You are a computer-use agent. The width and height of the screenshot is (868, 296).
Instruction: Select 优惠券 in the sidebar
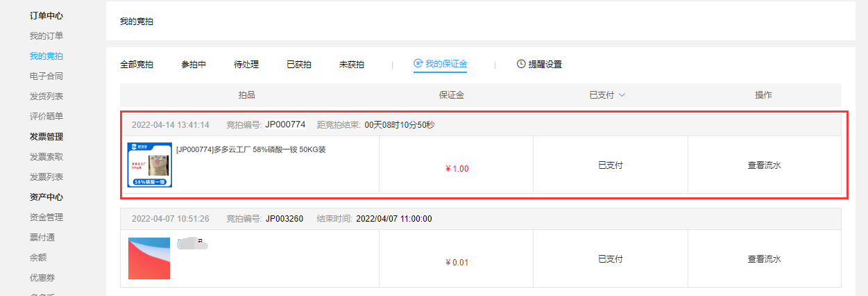(42, 277)
